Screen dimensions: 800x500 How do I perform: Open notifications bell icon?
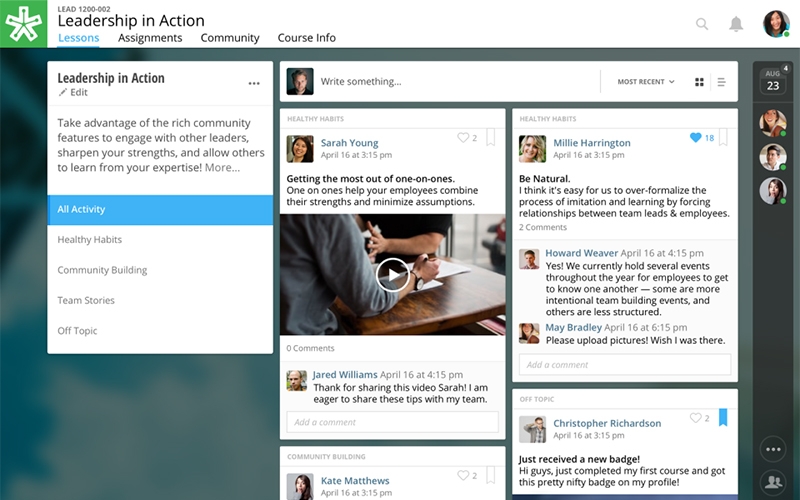point(736,24)
